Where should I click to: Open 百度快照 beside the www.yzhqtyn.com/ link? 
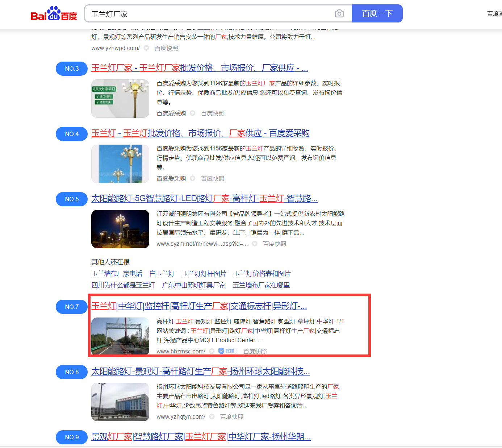coord(232,417)
